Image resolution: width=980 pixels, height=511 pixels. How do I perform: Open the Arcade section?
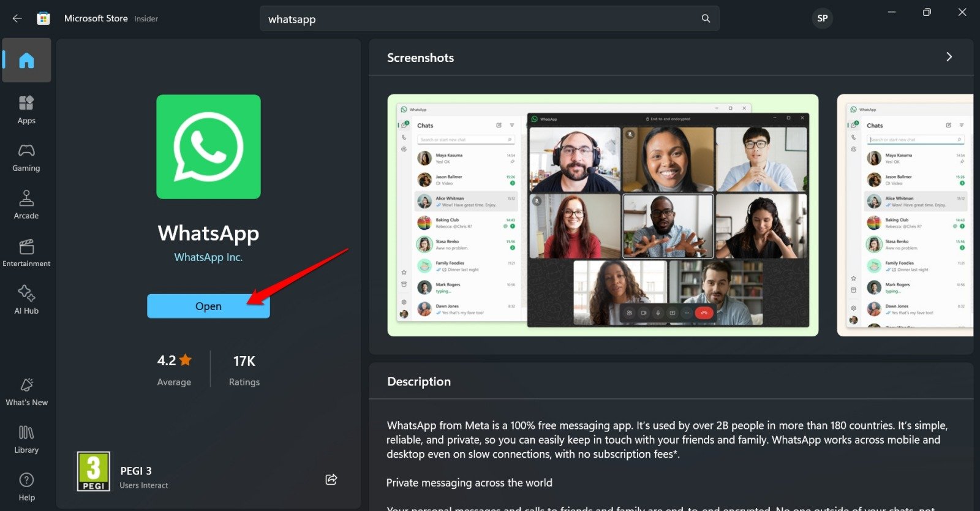pyautogui.click(x=26, y=205)
